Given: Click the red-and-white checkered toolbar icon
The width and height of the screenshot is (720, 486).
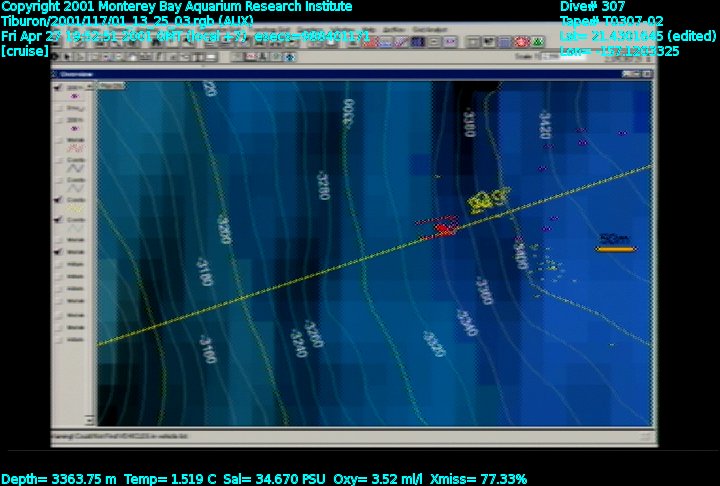Looking at the screenshot, I should pos(370,42).
